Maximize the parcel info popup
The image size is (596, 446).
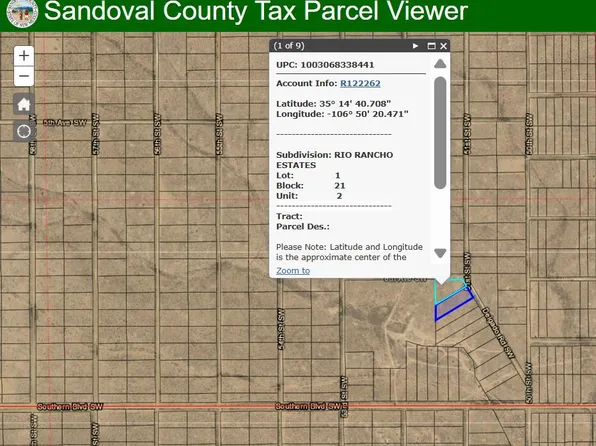click(x=431, y=46)
